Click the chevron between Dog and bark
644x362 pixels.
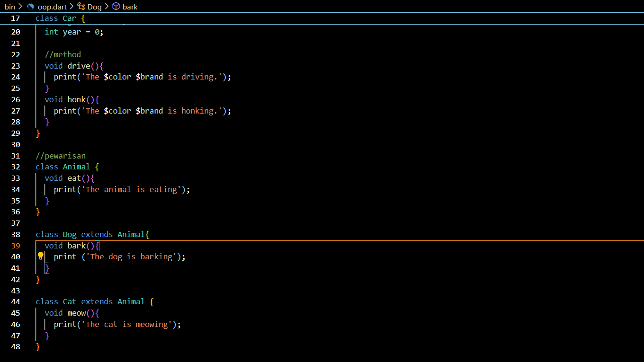point(107,7)
